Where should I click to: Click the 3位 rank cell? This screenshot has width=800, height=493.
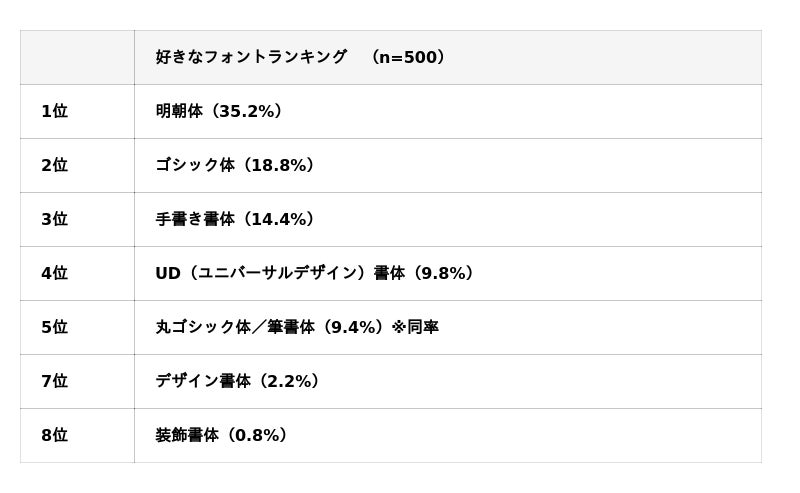coord(54,219)
